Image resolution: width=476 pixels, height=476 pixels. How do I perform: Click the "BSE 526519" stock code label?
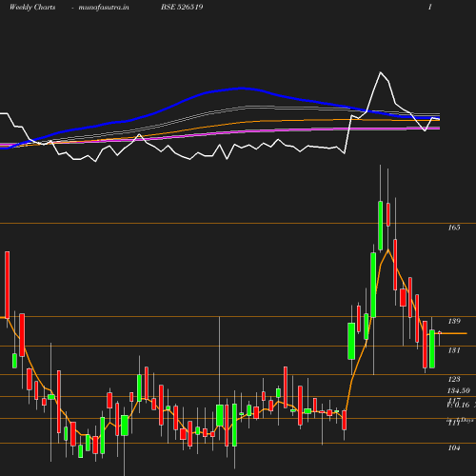[182, 7]
